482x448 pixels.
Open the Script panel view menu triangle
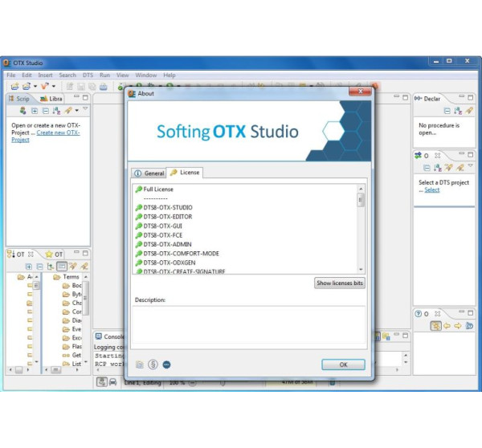pos(85,109)
